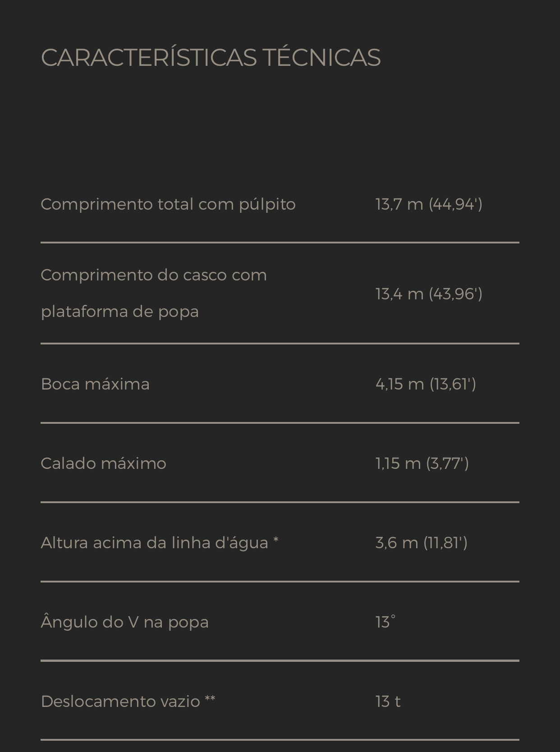This screenshot has width=560, height=752.
Task: Click the 13,4 m (43,96') value
Action: (429, 294)
